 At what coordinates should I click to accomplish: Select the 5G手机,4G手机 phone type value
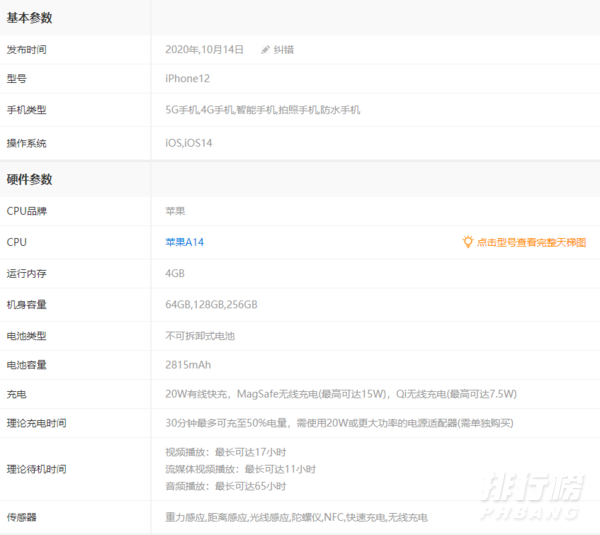click(x=262, y=110)
